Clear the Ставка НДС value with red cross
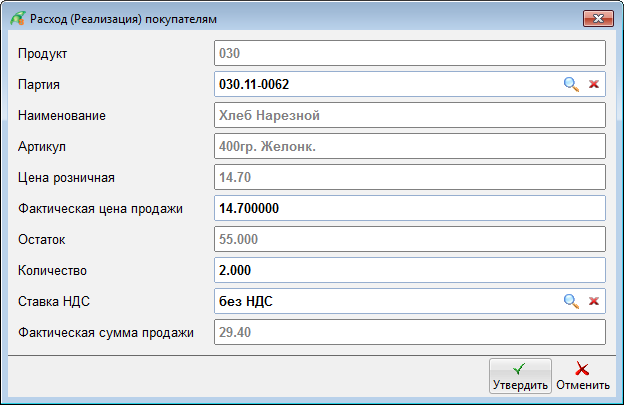 click(594, 301)
